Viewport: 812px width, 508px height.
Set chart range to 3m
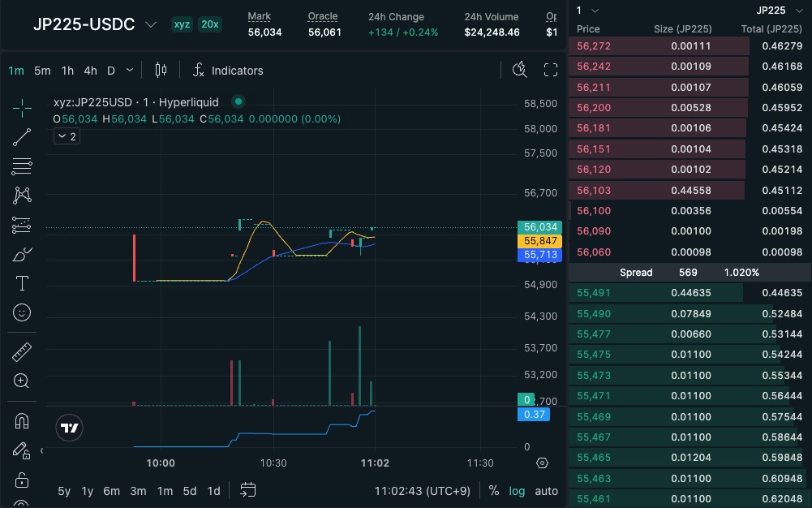(x=138, y=491)
